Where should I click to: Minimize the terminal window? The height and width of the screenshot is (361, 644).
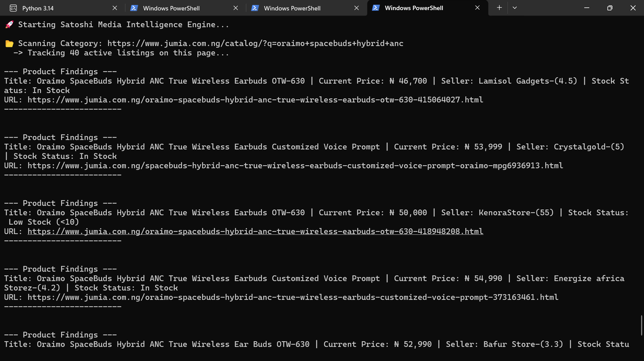[587, 8]
